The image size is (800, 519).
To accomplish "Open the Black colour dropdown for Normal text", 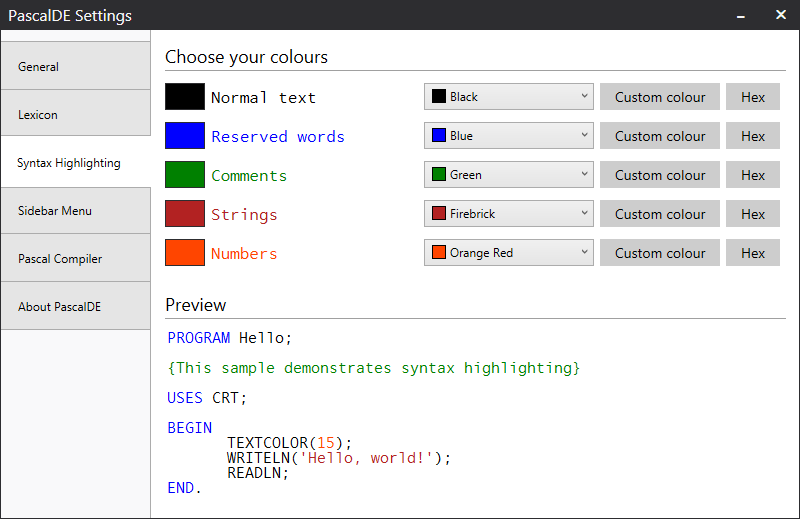I will (508, 97).
